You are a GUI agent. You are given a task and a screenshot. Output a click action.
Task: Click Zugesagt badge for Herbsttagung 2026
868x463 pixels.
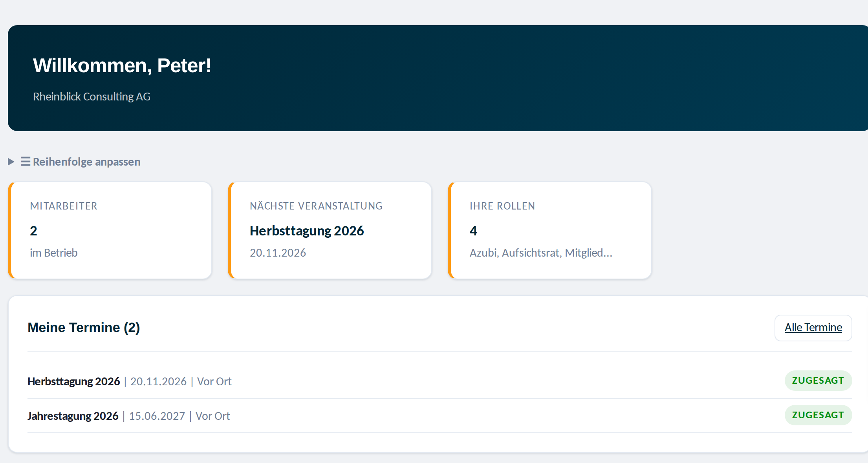(x=818, y=381)
